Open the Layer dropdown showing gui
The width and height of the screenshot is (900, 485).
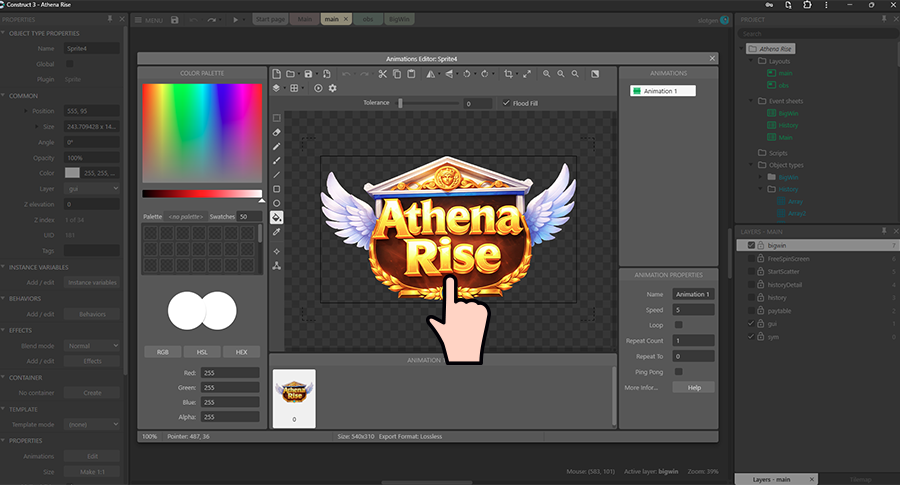coord(92,188)
